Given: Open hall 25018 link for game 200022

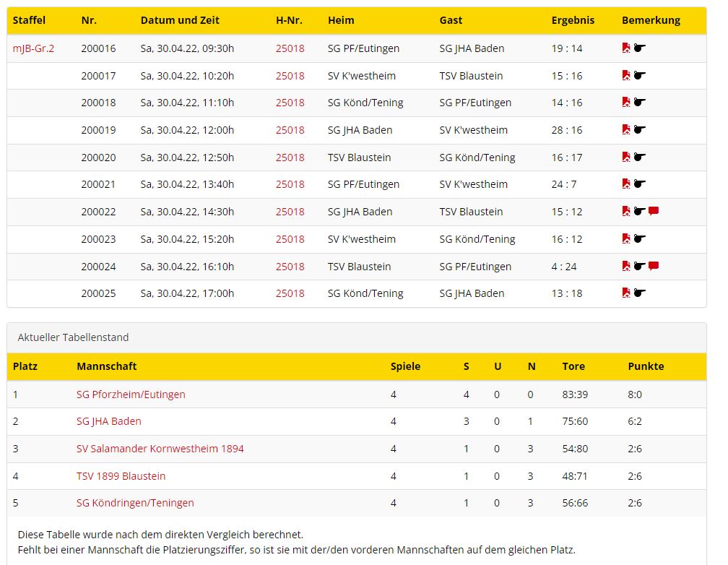Looking at the screenshot, I should (290, 212).
